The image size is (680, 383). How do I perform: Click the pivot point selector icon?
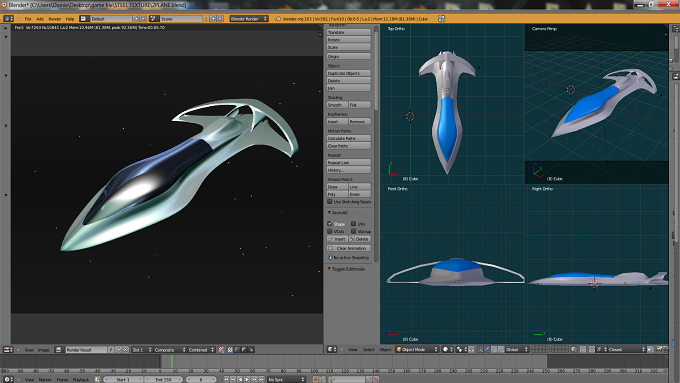(x=459, y=349)
